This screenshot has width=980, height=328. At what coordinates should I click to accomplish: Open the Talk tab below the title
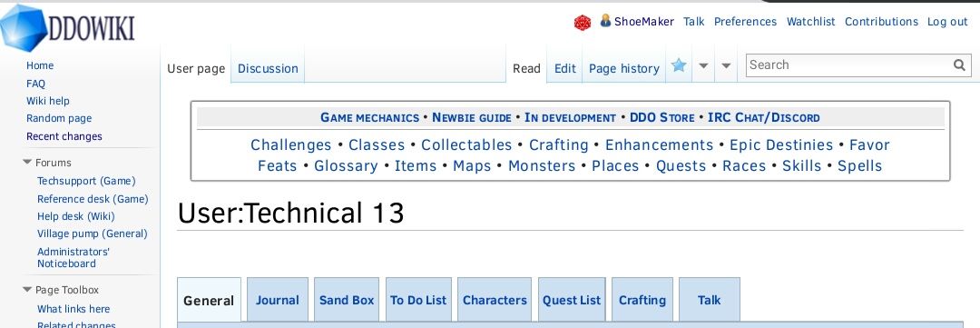(x=710, y=300)
